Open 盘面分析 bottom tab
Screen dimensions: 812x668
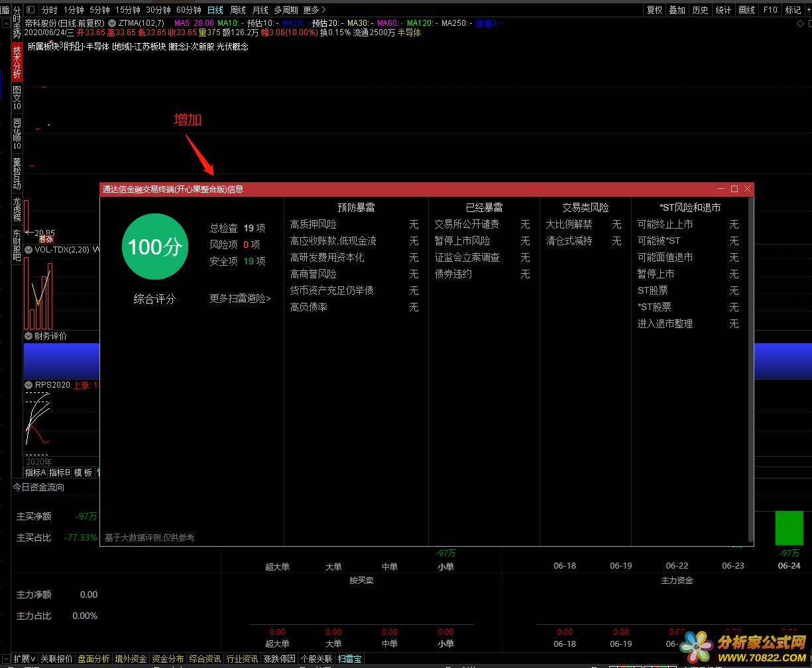click(x=93, y=659)
